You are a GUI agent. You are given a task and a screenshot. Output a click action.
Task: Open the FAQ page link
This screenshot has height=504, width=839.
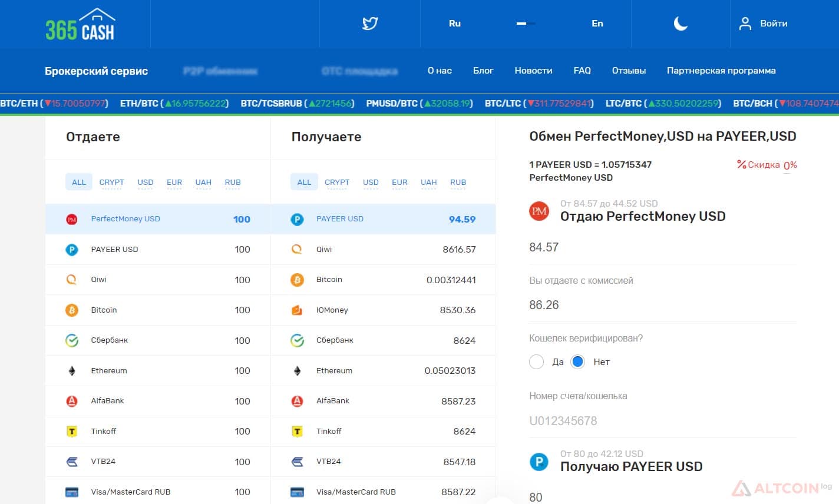(582, 71)
